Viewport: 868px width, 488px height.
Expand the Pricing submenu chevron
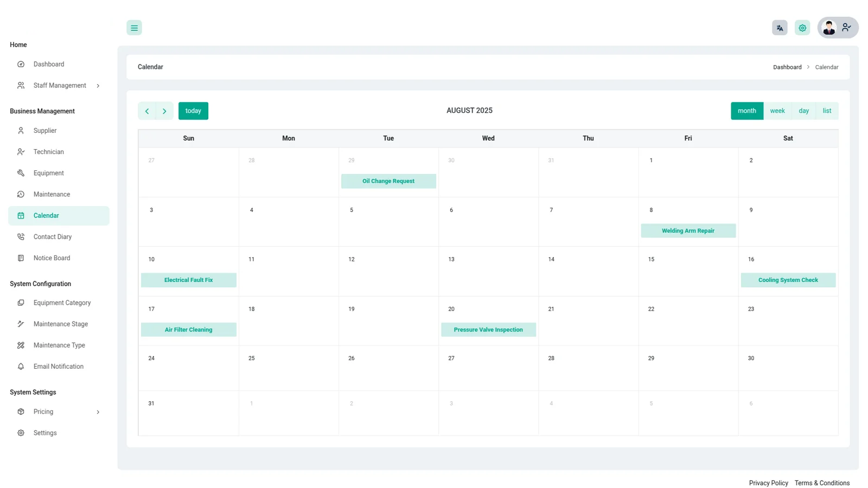pyautogui.click(x=98, y=412)
